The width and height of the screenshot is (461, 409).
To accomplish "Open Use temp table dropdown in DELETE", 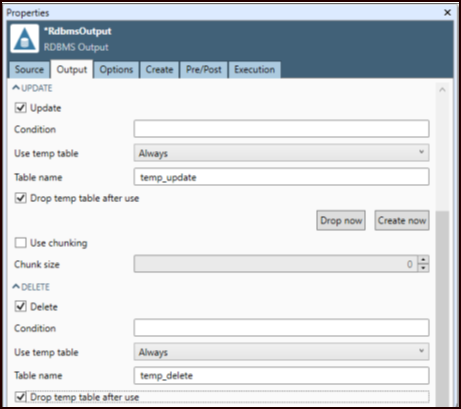I will [281, 352].
